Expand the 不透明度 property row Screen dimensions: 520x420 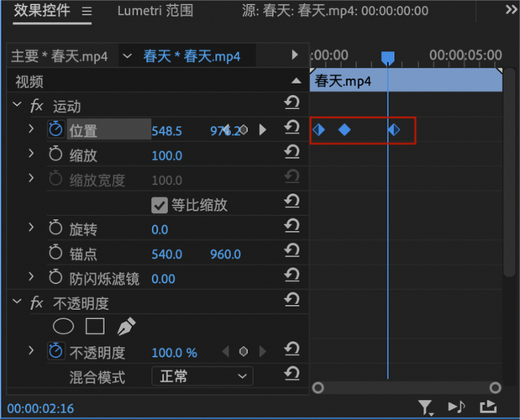pos(31,350)
